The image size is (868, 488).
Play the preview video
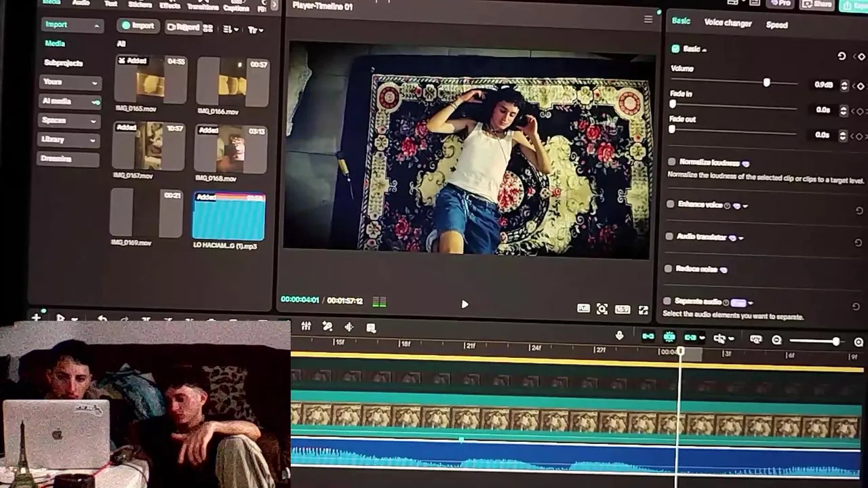pyautogui.click(x=465, y=304)
